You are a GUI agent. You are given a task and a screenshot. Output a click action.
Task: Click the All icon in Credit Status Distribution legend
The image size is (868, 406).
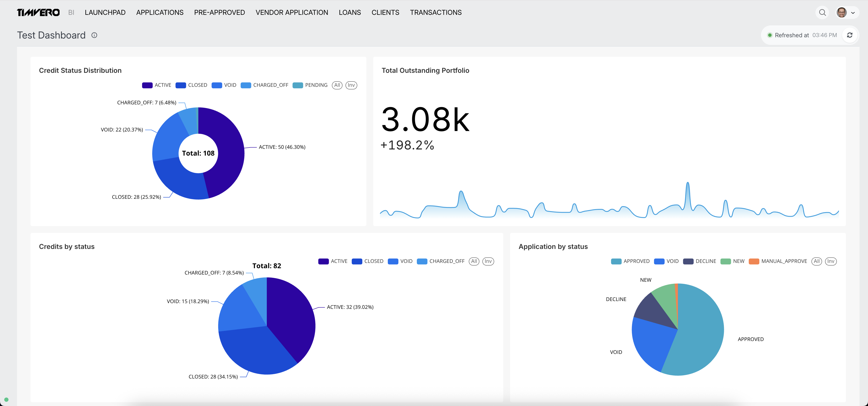click(337, 85)
